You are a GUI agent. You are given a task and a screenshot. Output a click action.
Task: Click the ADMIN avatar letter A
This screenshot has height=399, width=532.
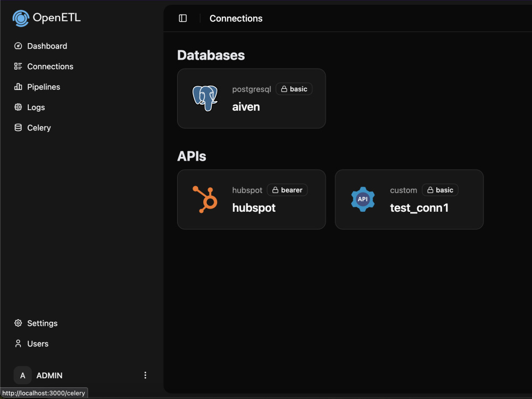[x=23, y=375]
